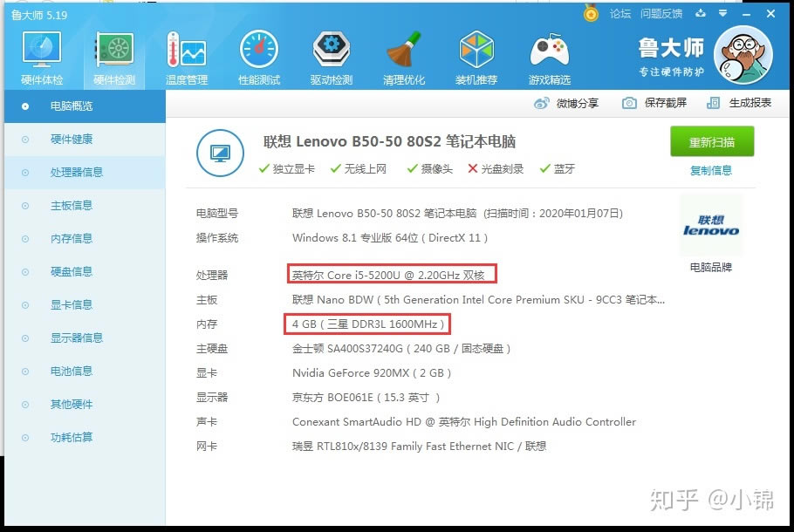Click the gold medal icon in title bar
The image size is (794, 532).
tap(591, 13)
